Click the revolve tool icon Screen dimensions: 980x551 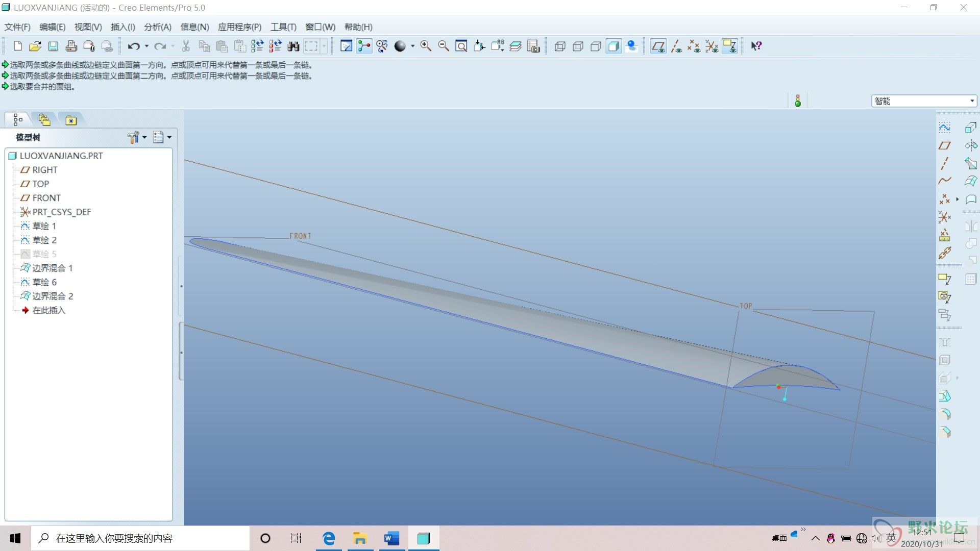971,145
